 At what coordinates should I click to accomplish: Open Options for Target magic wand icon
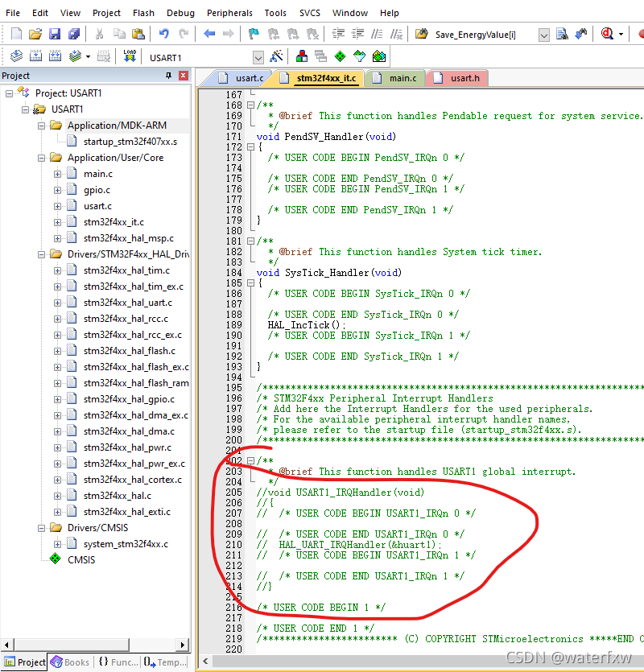[x=277, y=56]
